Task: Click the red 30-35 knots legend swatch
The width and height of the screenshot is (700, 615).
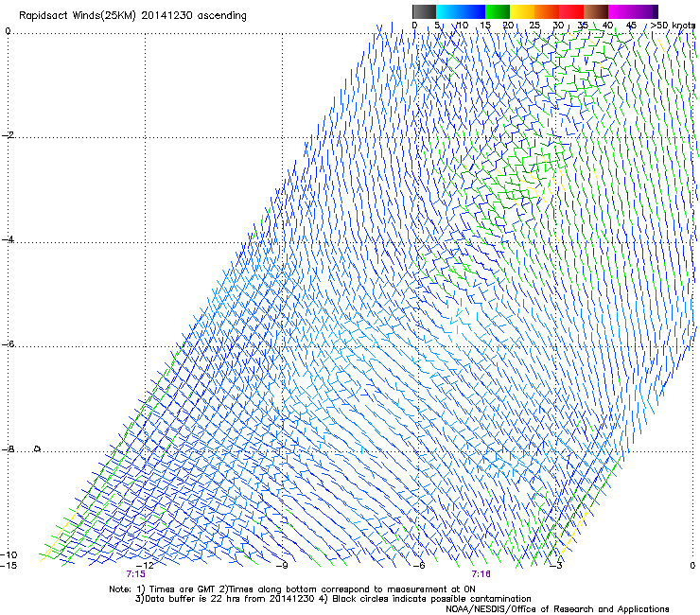Action: 571,11
